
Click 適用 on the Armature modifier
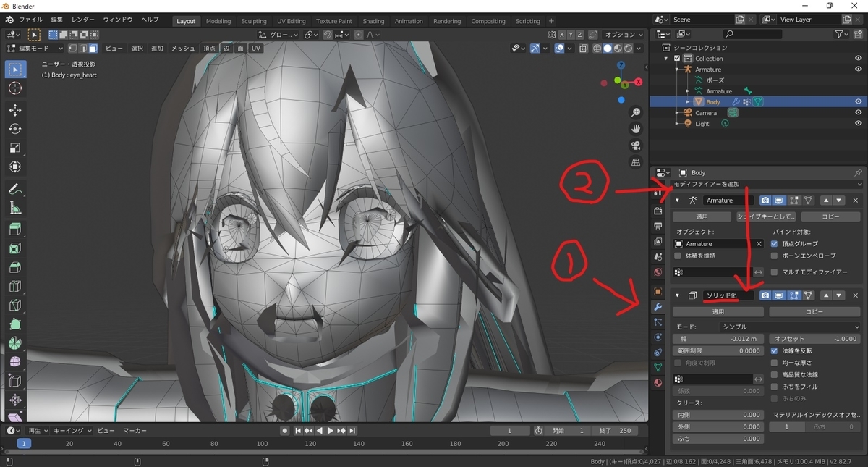(702, 216)
